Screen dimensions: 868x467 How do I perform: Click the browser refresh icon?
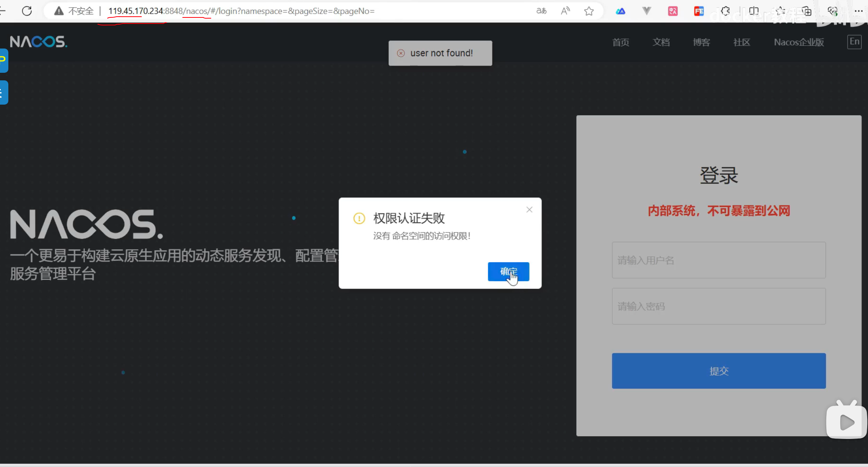[27, 11]
